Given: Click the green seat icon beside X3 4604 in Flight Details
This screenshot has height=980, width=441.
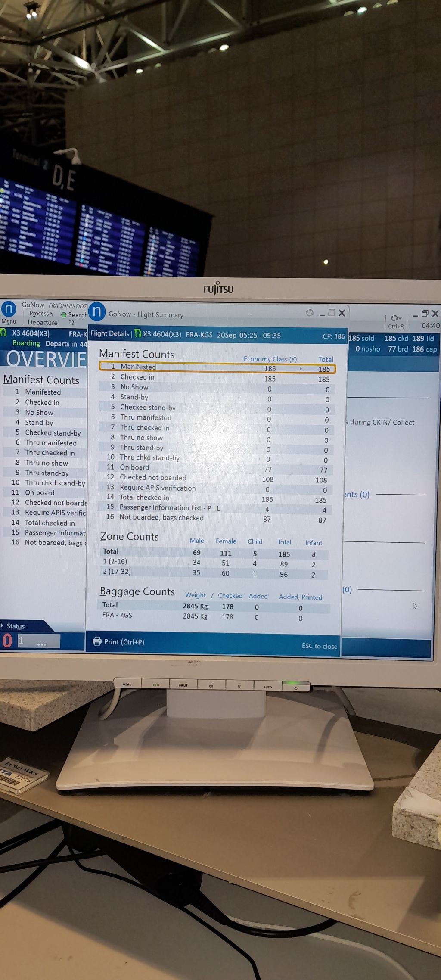Looking at the screenshot, I should [138, 334].
